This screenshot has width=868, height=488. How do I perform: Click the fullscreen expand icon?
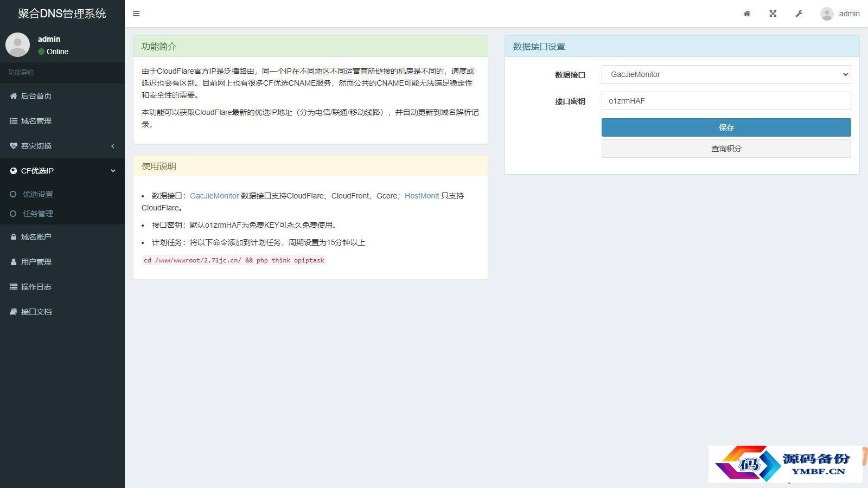pyautogui.click(x=773, y=14)
